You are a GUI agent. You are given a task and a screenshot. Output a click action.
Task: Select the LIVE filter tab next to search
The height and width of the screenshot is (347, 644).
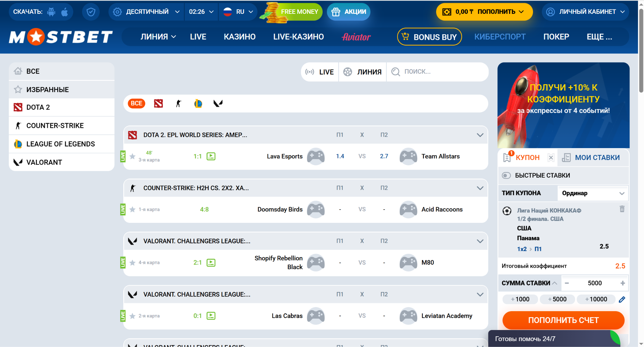click(x=319, y=72)
